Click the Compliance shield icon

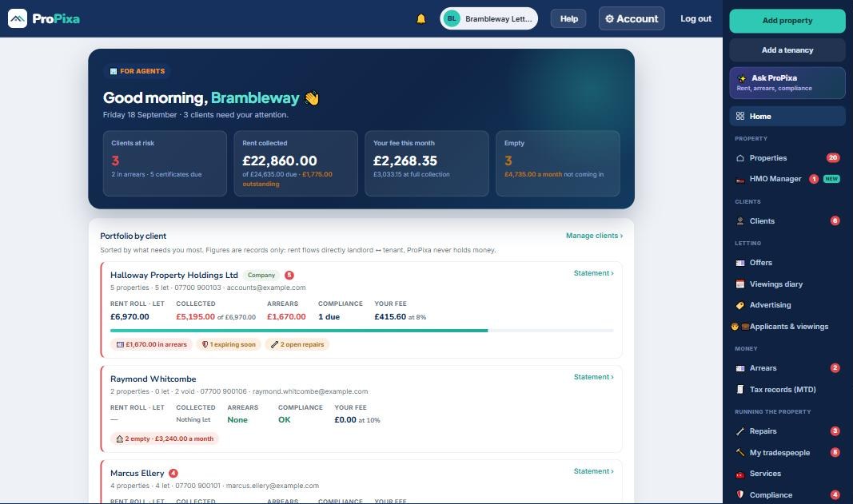(739, 494)
